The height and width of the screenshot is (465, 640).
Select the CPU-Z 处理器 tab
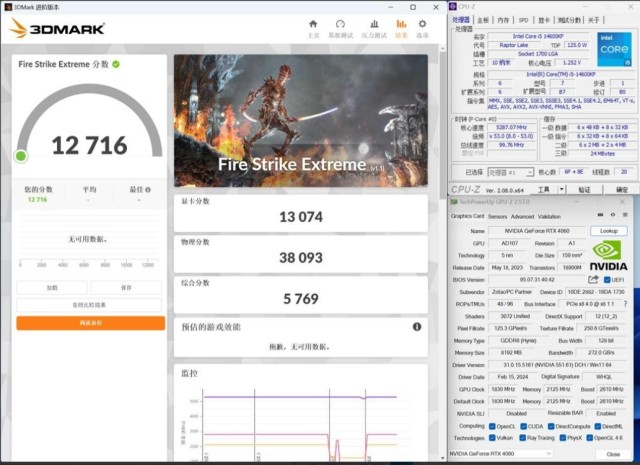461,20
